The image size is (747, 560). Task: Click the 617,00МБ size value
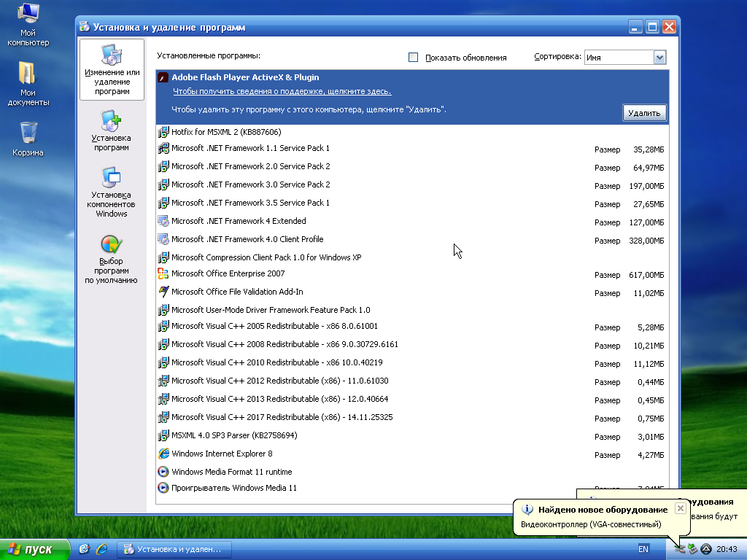[x=646, y=275]
